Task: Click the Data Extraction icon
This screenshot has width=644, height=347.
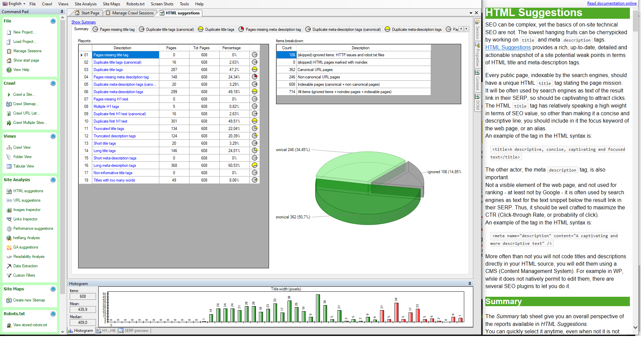Action: coord(9,266)
